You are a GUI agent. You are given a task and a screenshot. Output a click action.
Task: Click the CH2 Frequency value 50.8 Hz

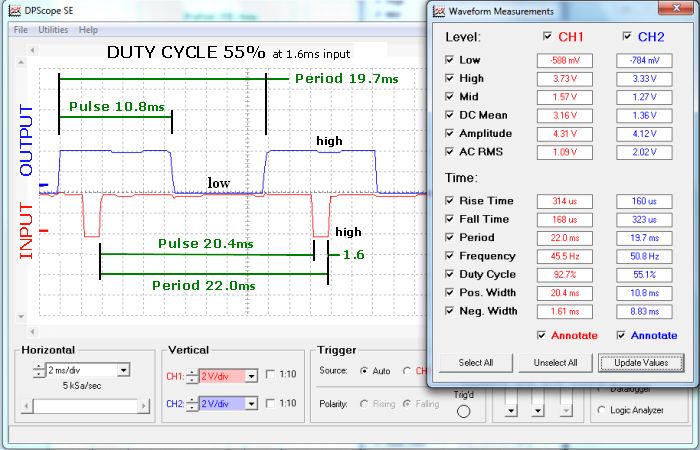pyautogui.click(x=644, y=256)
